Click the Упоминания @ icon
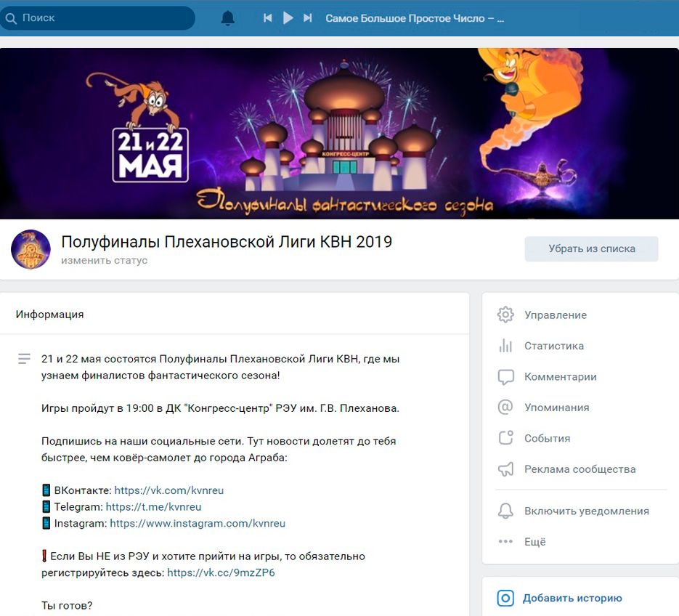The width and height of the screenshot is (679, 616). (505, 408)
